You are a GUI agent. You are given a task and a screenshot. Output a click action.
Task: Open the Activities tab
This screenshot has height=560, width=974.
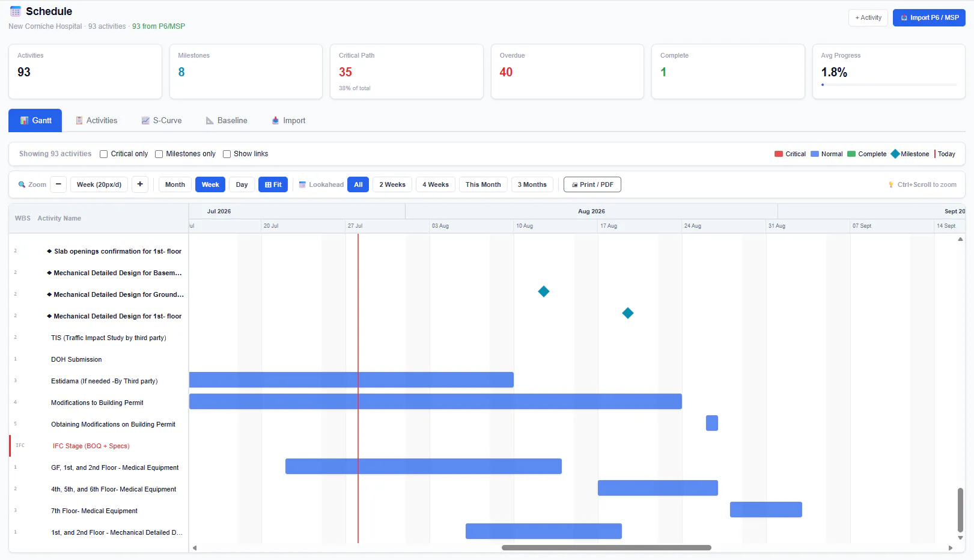[x=96, y=121]
